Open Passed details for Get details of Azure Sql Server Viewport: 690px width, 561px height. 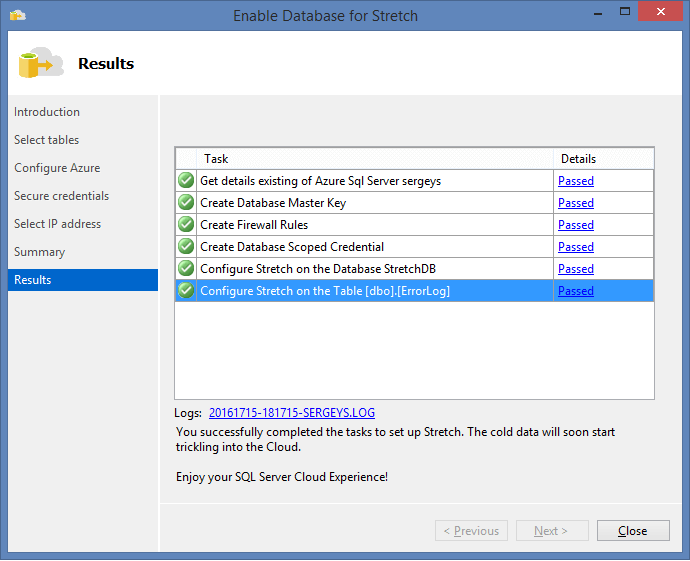coord(576,181)
